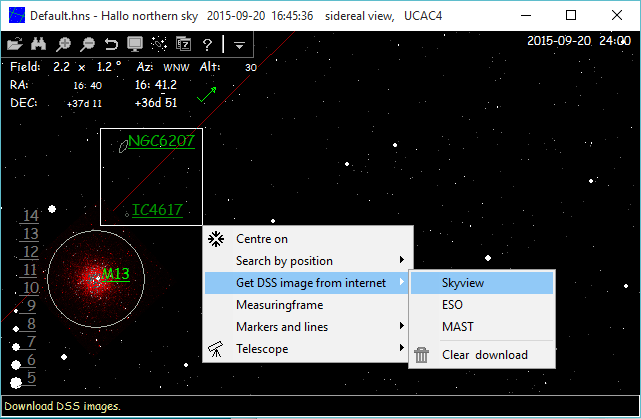Click the Hallo northern sky title bar icon
Screen dimensions: 641x419
pyautogui.click(x=17, y=16)
